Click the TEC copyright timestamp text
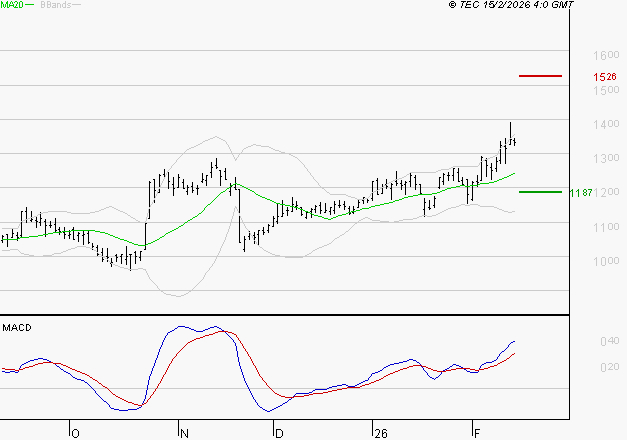 (497, 5)
